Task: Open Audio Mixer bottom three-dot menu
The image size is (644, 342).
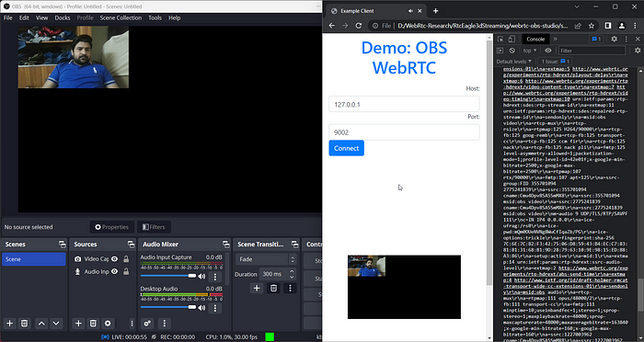Action: point(165,324)
